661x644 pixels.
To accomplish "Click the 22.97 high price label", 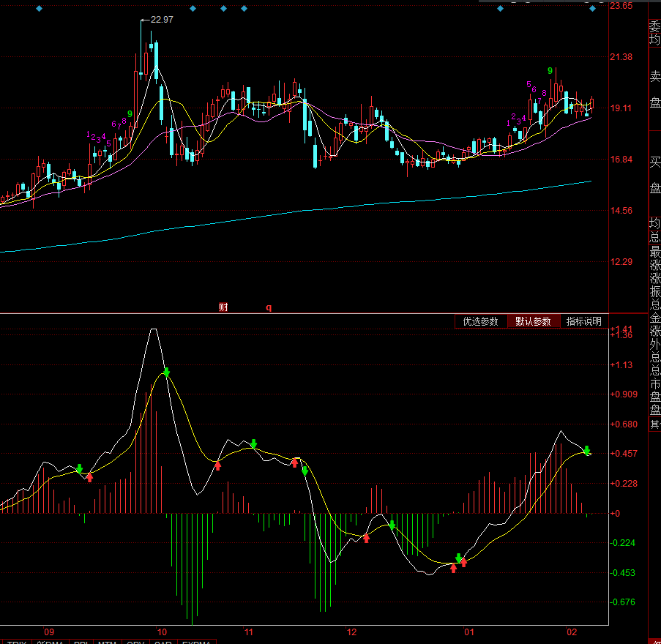I will 162,19.
